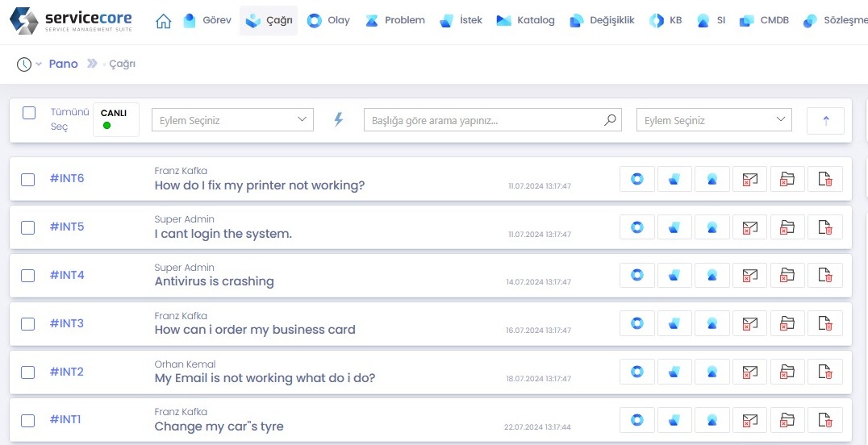Screen dimensions: 868x445
Task: Click the blue ring Olay icon on #INT6 row
Action: 636,179
